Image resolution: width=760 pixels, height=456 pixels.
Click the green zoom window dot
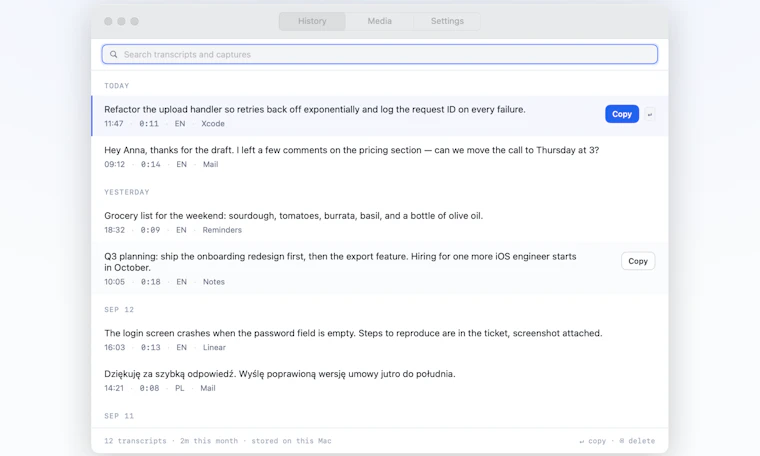135,21
